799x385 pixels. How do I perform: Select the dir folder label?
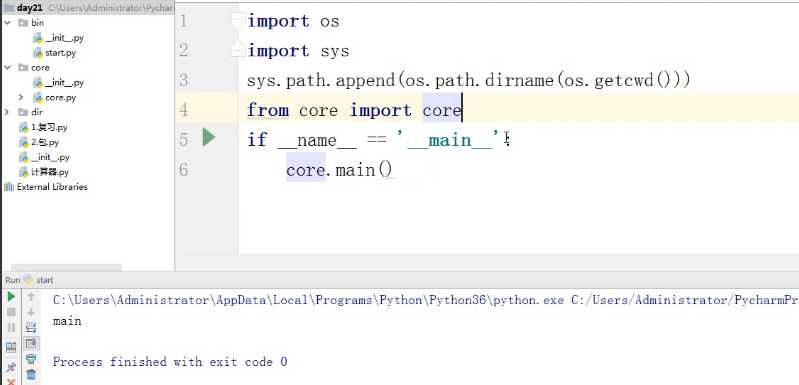pos(37,112)
